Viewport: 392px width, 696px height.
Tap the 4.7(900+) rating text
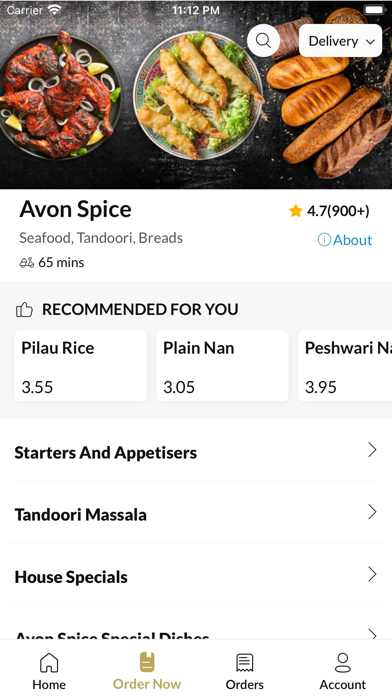pyautogui.click(x=338, y=211)
